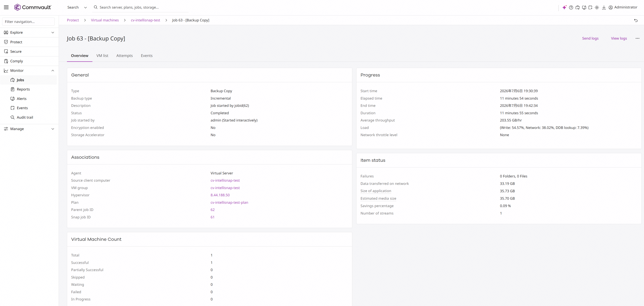
Task: Expand the Manage navigation section
Action: coord(53,129)
